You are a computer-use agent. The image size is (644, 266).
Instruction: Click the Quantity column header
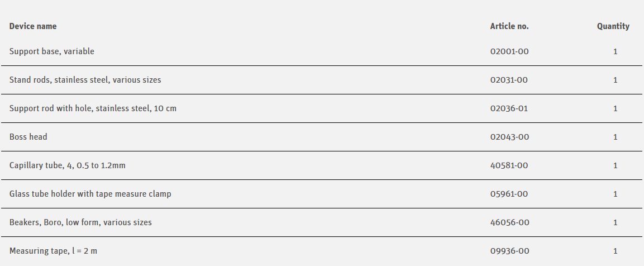(x=613, y=26)
